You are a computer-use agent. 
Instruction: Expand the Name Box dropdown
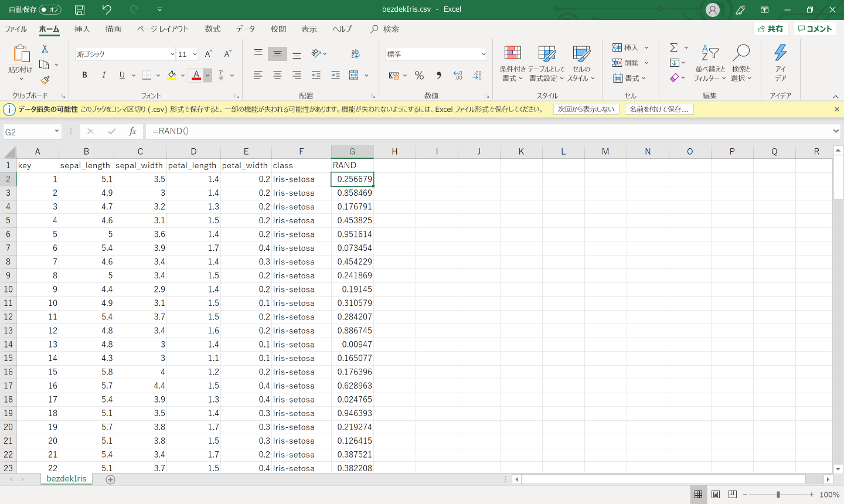[57, 131]
